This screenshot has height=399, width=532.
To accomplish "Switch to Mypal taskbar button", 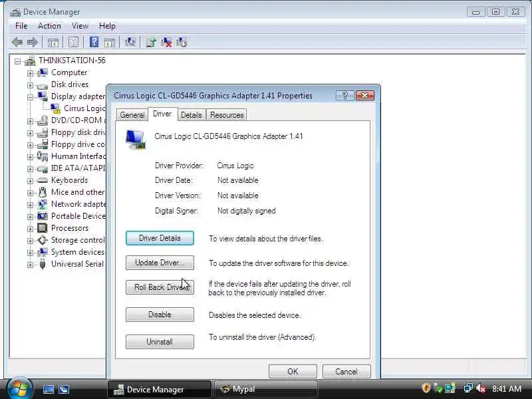I will click(266, 389).
